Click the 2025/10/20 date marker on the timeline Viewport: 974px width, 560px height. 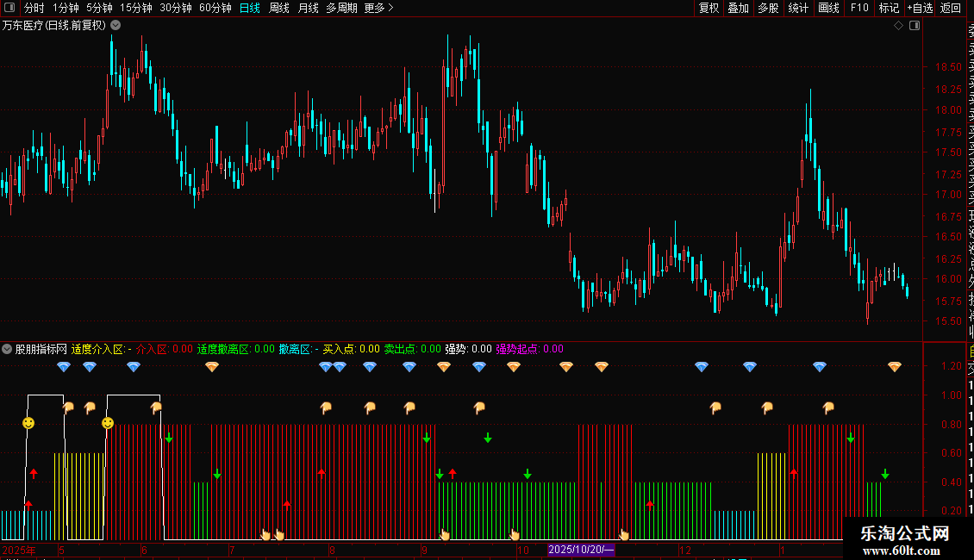[x=581, y=549]
